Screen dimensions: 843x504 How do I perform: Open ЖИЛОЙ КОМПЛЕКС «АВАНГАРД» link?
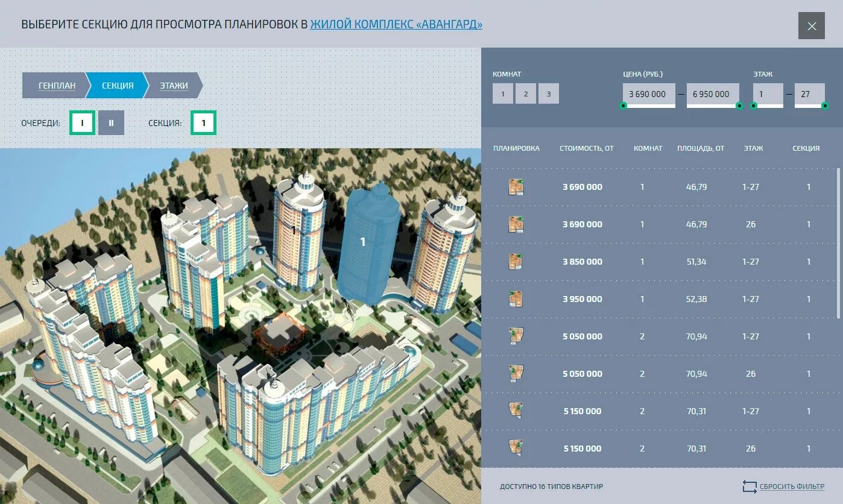coord(396,25)
